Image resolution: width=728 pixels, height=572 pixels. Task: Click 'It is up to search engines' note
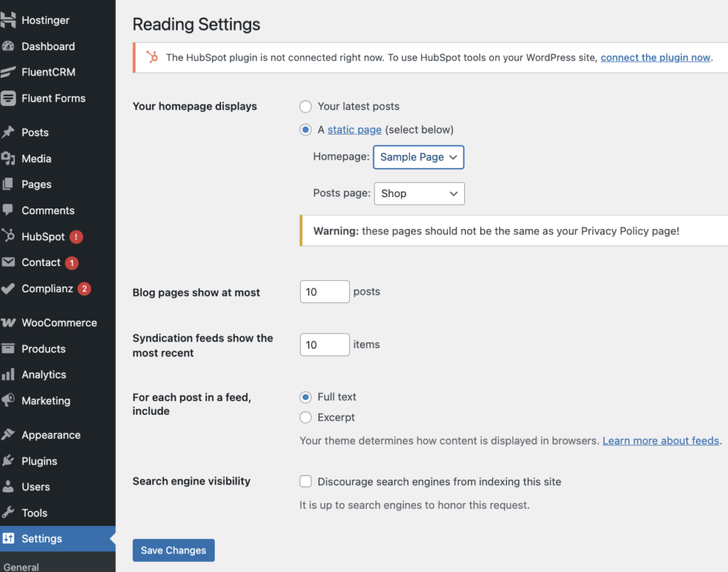click(x=414, y=505)
